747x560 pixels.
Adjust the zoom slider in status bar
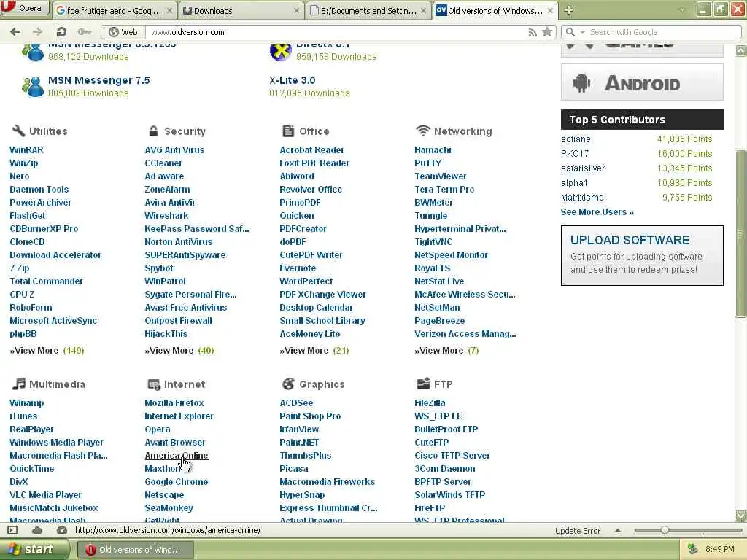click(x=665, y=530)
